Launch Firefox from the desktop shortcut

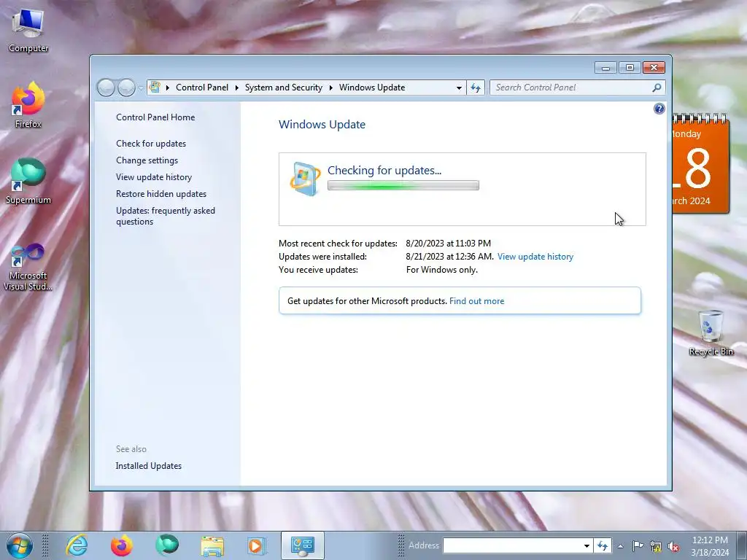[28, 105]
